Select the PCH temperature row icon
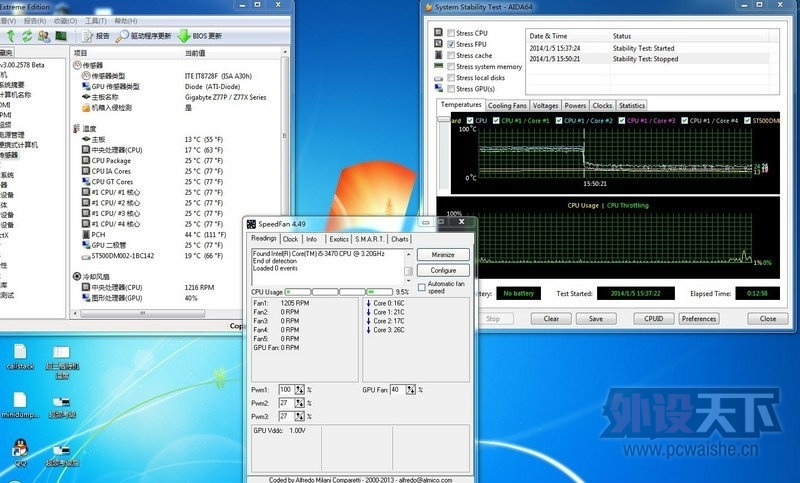This screenshot has height=483, width=800. pyautogui.click(x=86, y=234)
